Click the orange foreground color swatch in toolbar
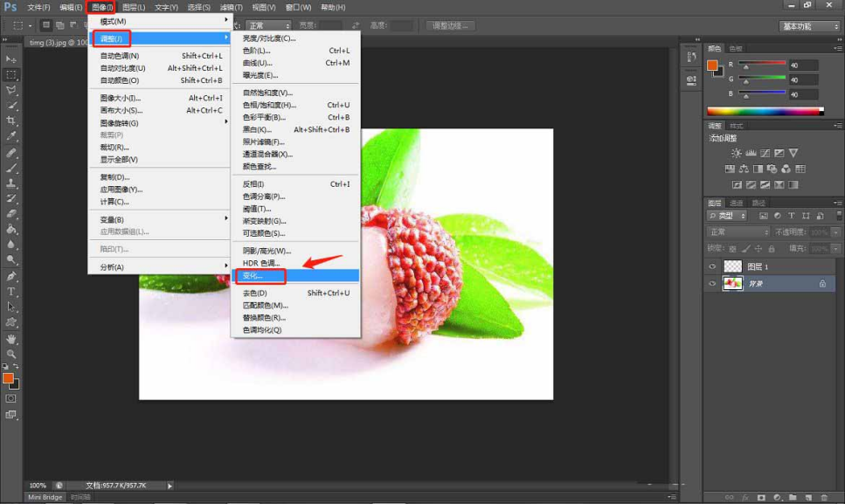The width and height of the screenshot is (845, 504). [x=8, y=378]
